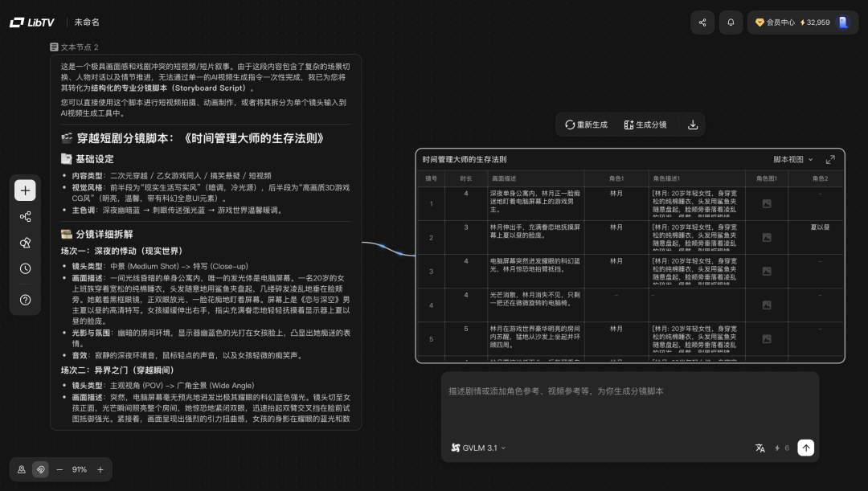Toggle the highlighted canvas mode button beside zoom
Screen dimensions: 868x491
tap(40, 469)
